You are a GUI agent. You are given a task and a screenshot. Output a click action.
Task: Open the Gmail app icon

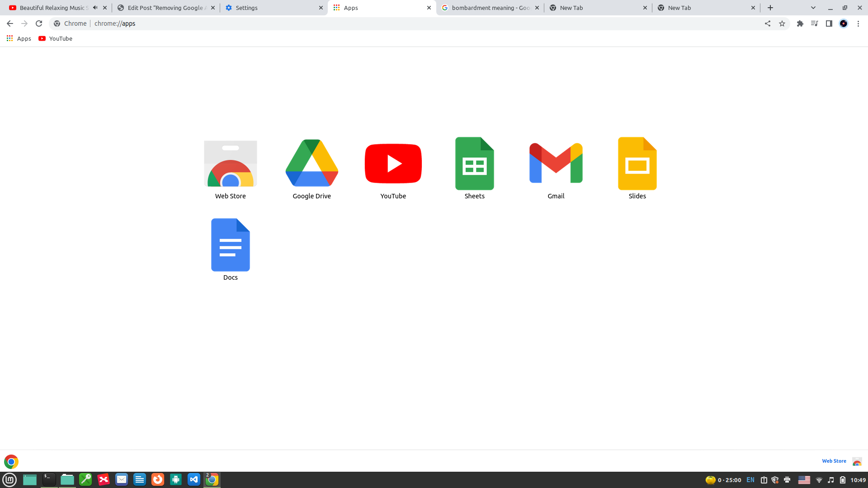556,163
